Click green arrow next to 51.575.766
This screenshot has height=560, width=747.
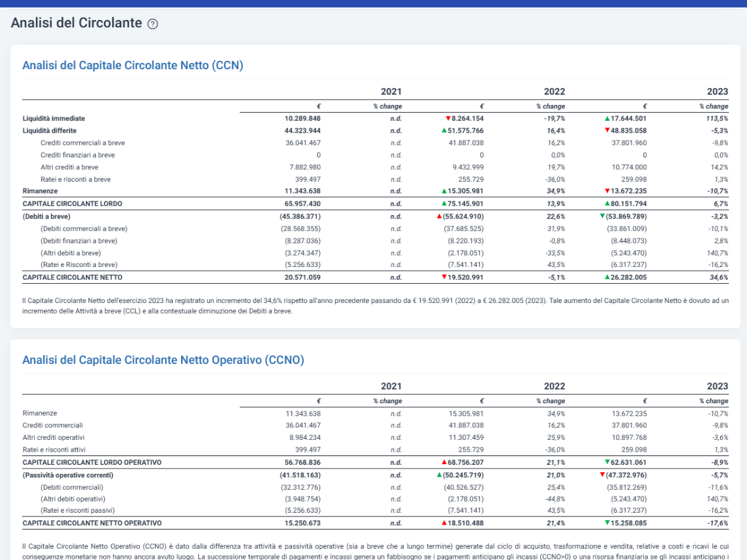click(444, 131)
